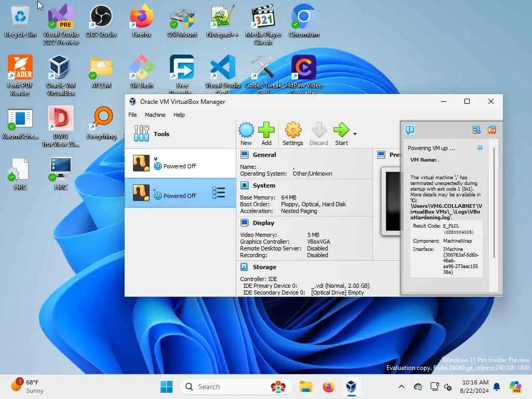Select the Tools entry in VirtualBox sidebar
Screen dimensions: 532x399
click(x=180, y=134)
